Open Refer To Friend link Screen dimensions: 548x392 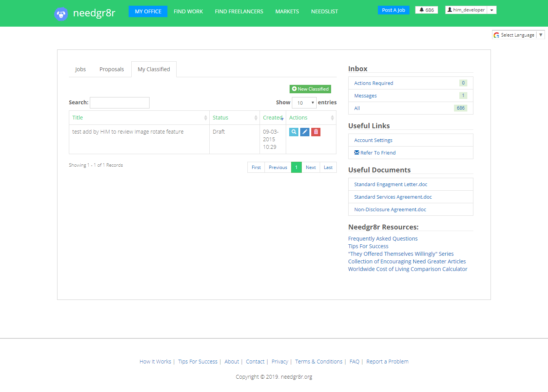click(378, 153)
